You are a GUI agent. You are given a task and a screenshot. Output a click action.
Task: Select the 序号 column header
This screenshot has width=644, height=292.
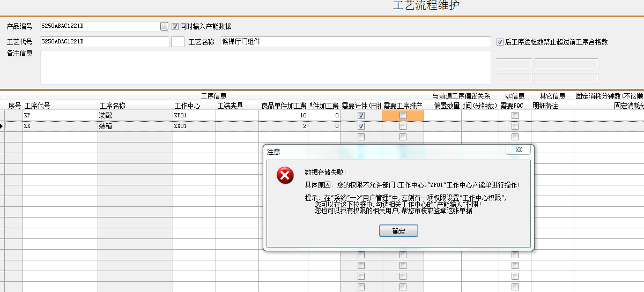point(14,106)
